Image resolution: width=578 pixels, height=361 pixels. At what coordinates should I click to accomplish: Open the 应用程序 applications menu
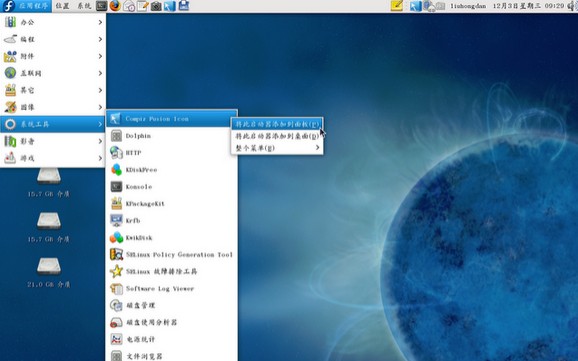tap(26, 6)
